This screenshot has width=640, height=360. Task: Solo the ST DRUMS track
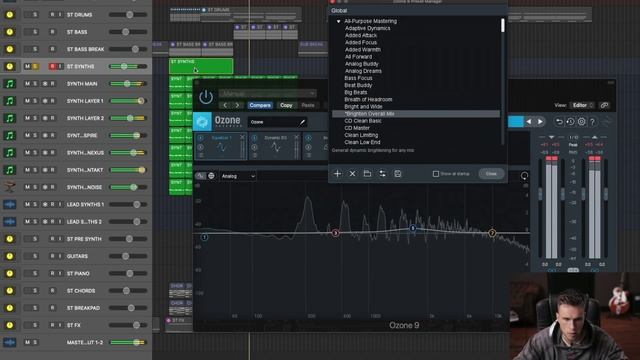click(x=35, y=15)
